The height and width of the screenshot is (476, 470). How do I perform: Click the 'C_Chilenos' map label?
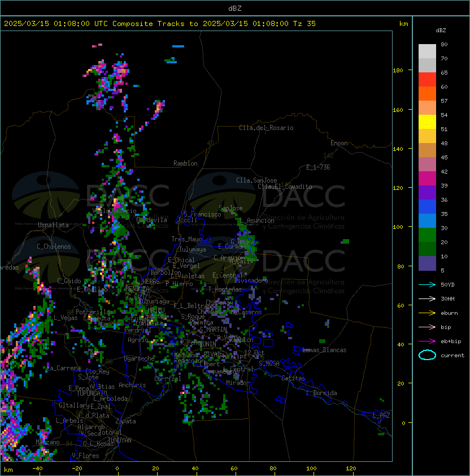tap(54, 246)
